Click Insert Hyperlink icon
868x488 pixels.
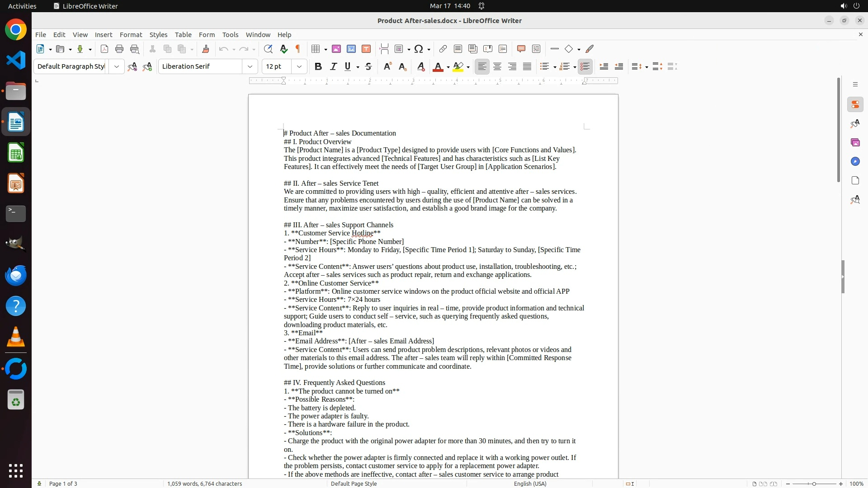tap(443, 49)
